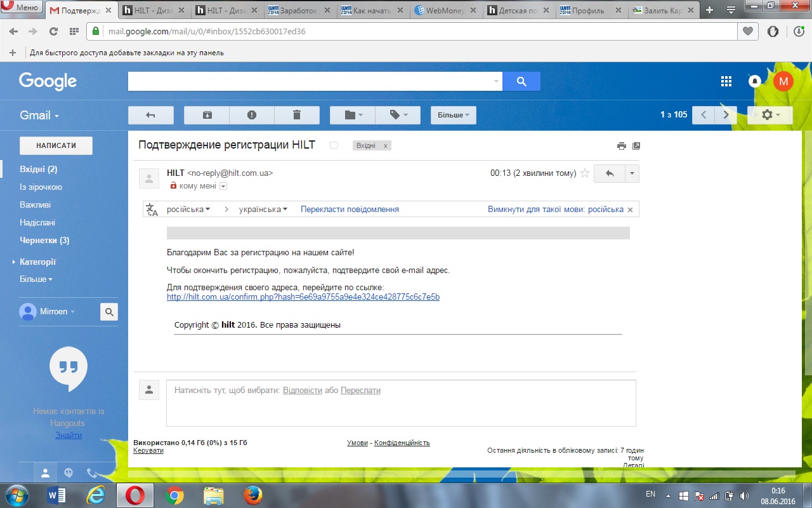Open the Google apps grid
Image resolution: width=812 pixels, height=508 pixels.
pyautogui.click(x=726, y=81)
